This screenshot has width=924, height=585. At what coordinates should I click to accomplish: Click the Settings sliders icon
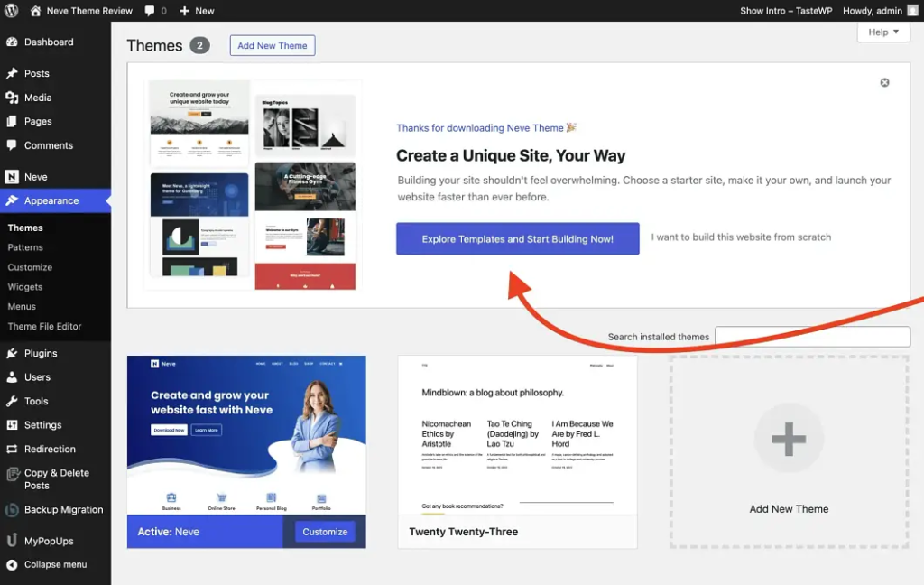[x=12, y=424]
